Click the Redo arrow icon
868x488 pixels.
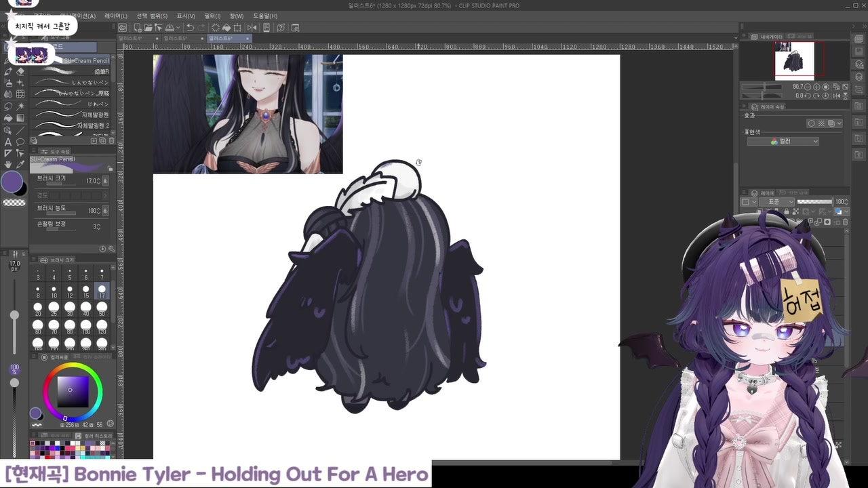[x=201, y=28]
